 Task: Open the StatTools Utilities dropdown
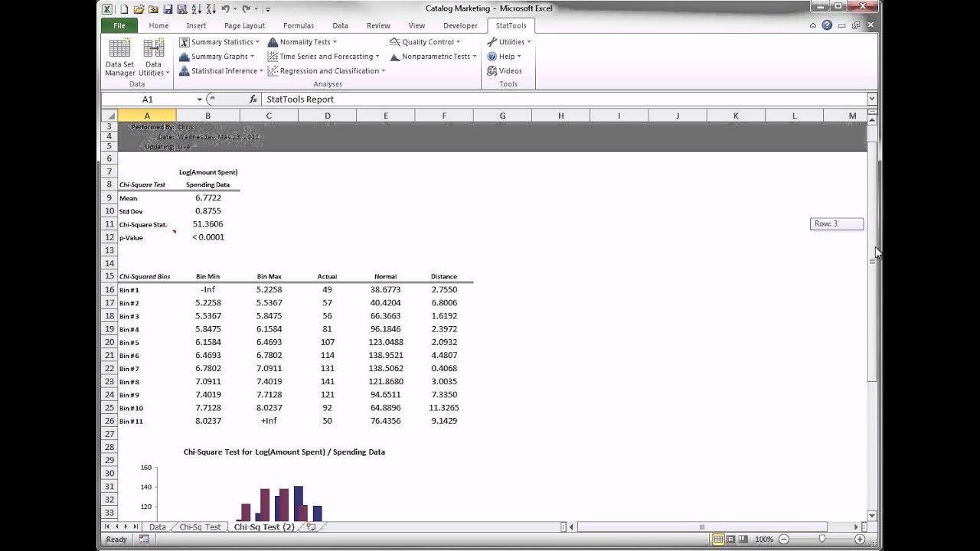(509, 42)
